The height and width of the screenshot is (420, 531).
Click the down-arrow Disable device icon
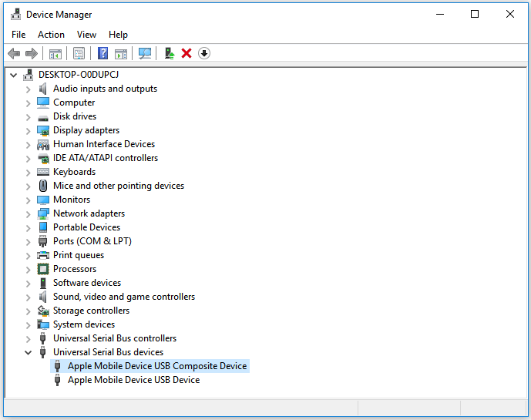point(204,53)
